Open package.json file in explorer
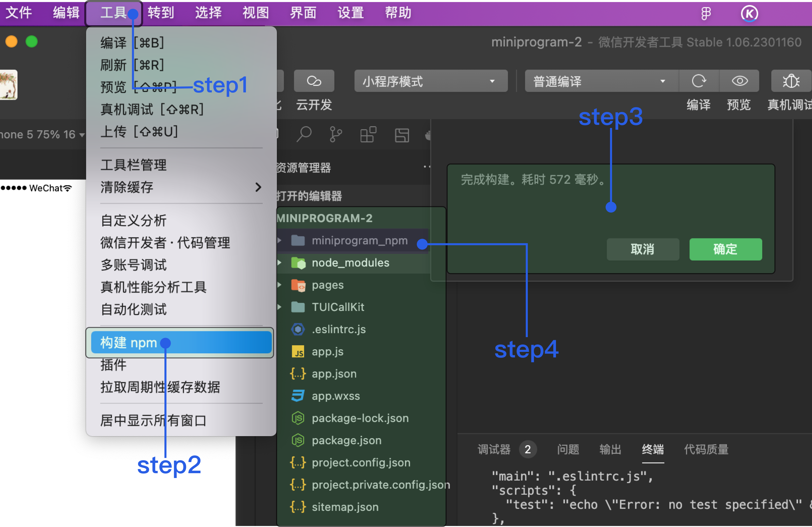The height and width of the screenshot is (527, 812). pos(346,440)
